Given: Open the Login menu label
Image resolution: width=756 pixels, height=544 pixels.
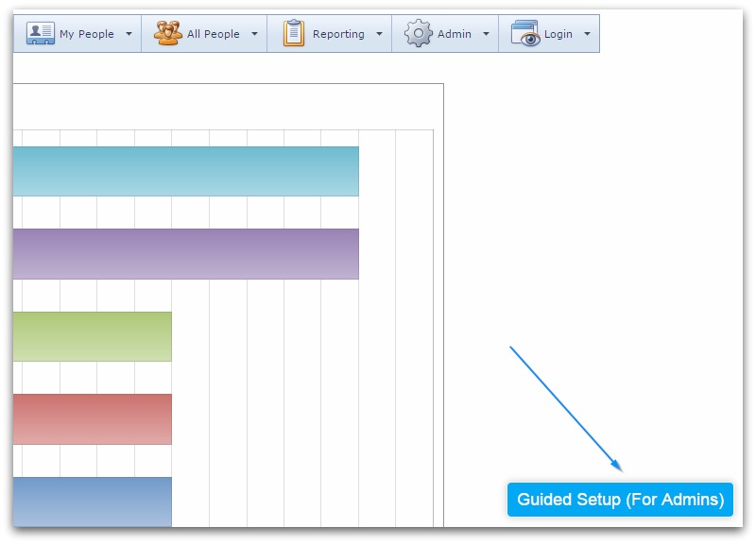Looking at the screenshot, I should click(x=558, y=34).
